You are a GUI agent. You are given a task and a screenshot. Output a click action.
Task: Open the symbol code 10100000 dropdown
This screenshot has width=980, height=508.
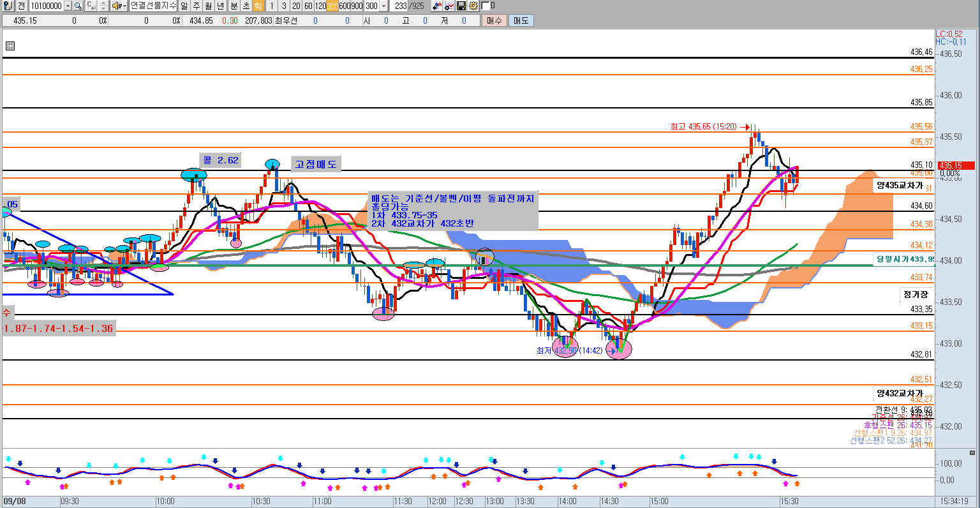pyautogui.click(x=66, y=6)
